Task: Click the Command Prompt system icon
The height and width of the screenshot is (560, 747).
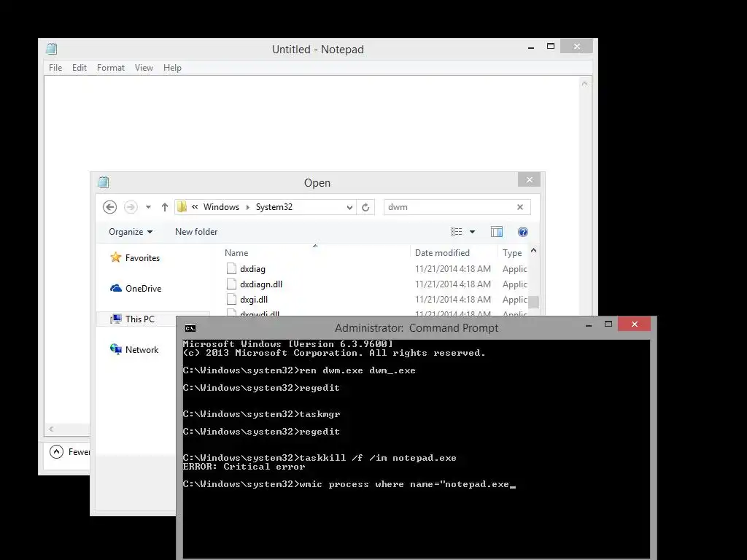Action: 190,328
